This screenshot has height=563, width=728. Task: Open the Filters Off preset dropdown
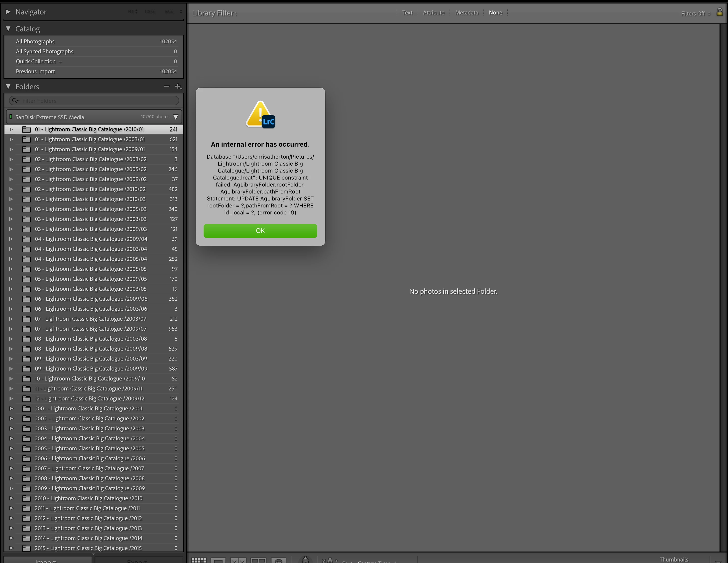coord(695,14)
